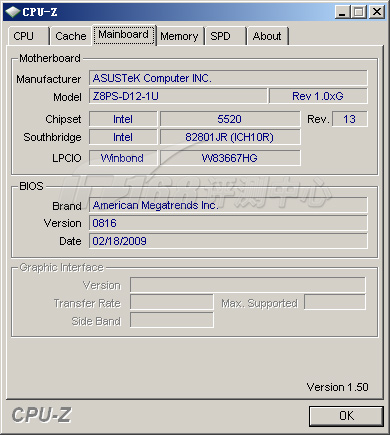Click the maximize window button
The height and width of the screenshot is (435, 390).
(x=359, y=12)
